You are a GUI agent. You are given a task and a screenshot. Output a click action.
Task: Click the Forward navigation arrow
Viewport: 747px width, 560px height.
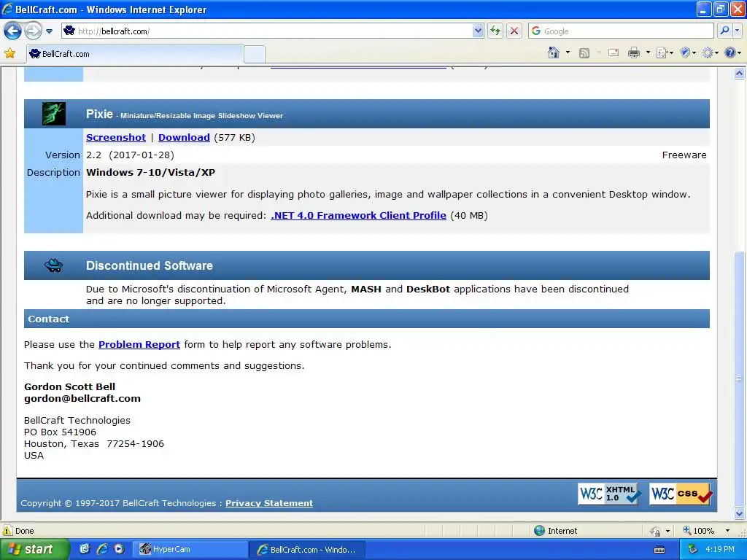pos(32,31)
